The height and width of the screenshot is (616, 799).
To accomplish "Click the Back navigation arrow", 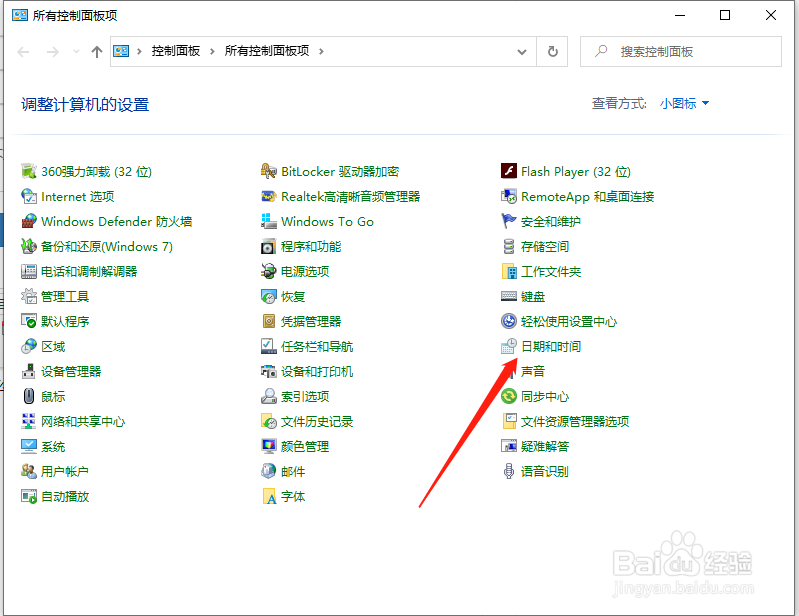I will tap(23, 51).
